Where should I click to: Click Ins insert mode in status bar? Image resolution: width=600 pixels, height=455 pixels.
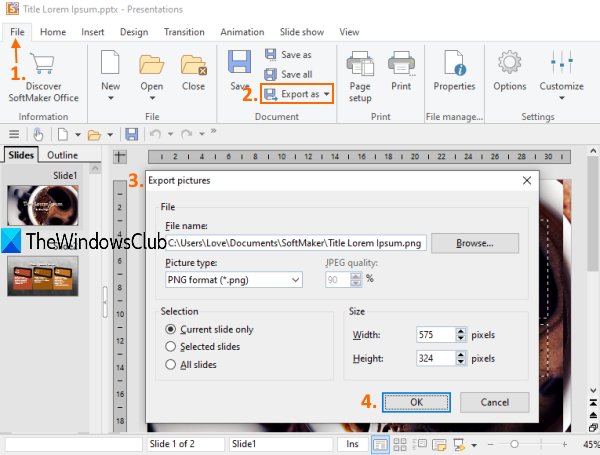pyautogui.click(x=352, y=444)
